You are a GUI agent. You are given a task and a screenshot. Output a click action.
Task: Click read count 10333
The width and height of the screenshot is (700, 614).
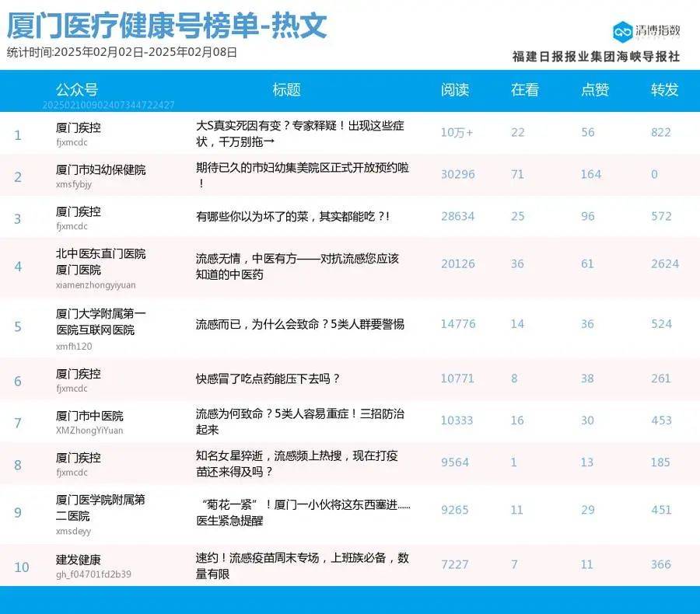tap(457, 420)
